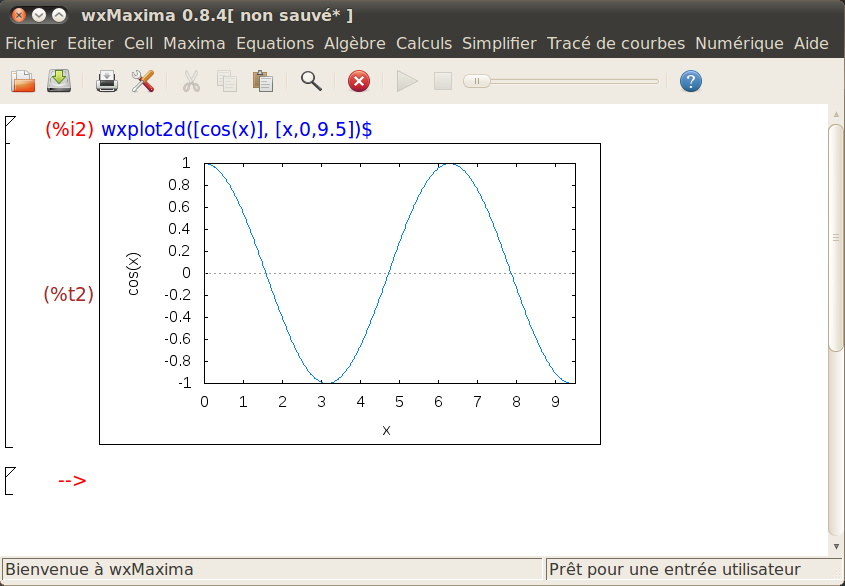Open the Tracé de courbes menu
Screen dimensions: 845x586
615,43
